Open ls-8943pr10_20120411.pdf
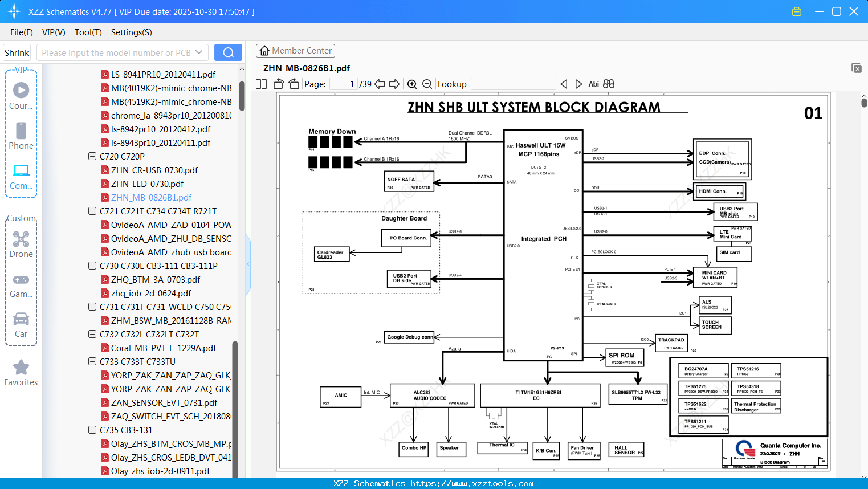This screenshot has width=868, height=489. pos(161,142)
